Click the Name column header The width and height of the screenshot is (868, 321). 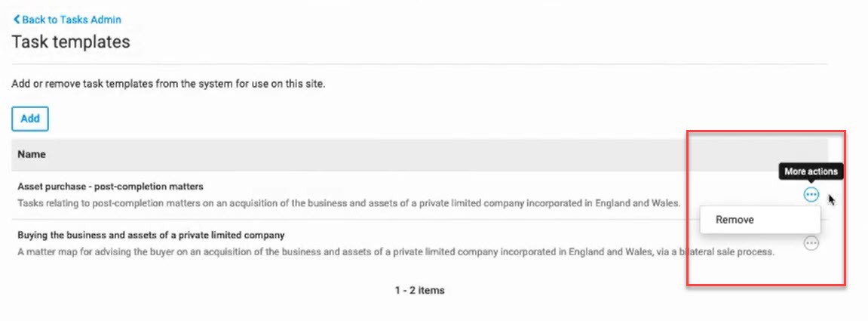coord(32,154)
